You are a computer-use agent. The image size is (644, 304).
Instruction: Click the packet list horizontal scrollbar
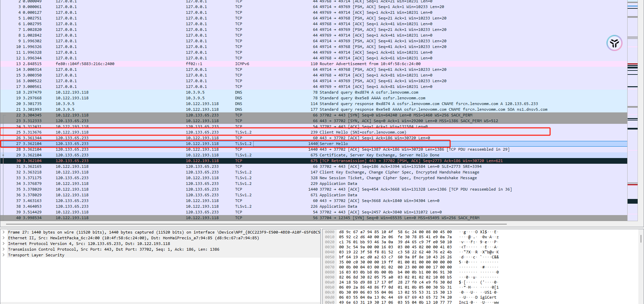255,224
